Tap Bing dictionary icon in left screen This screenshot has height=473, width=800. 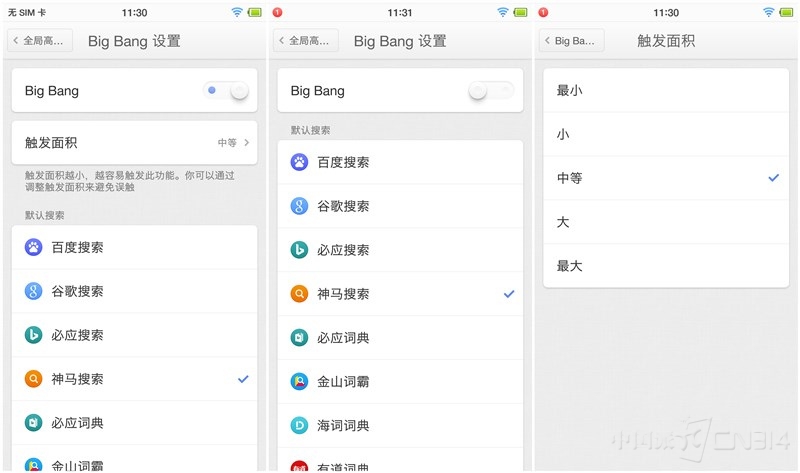[x=34, y=423]
